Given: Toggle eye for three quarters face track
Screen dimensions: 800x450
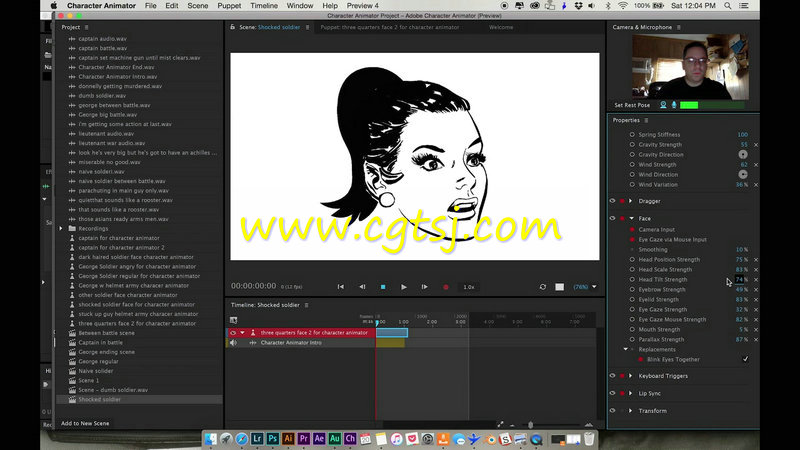Looking at the screenshot, I should (x=233, y=333).
